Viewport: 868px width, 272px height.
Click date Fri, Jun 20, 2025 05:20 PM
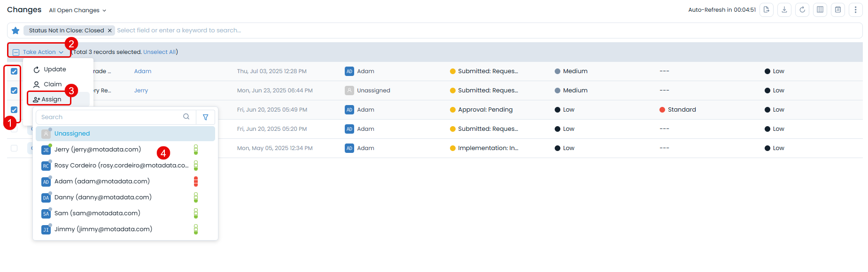coord(272,129)
